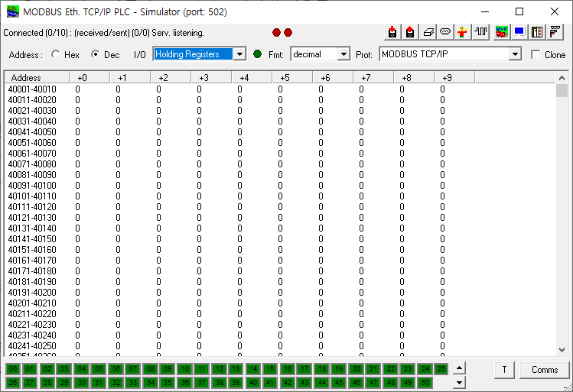Click the register list scrollbar thumb
The height and width of the screenshot is (392, 573).
[562, 90]
